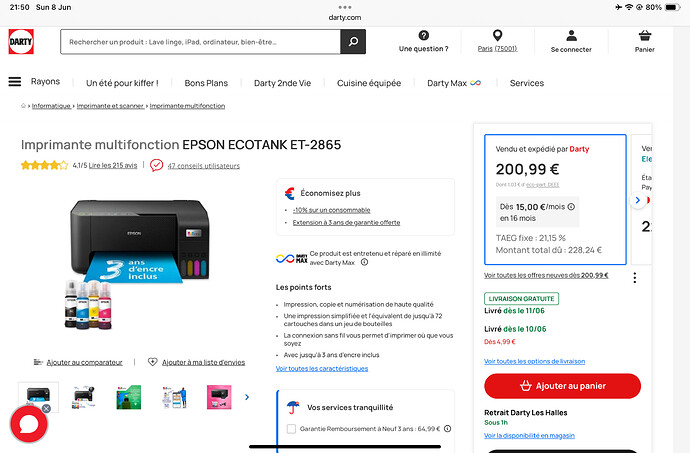Click 'Imprimante et scanner' breadcrumb
690x453 pixels.
[x=110, y=106]
